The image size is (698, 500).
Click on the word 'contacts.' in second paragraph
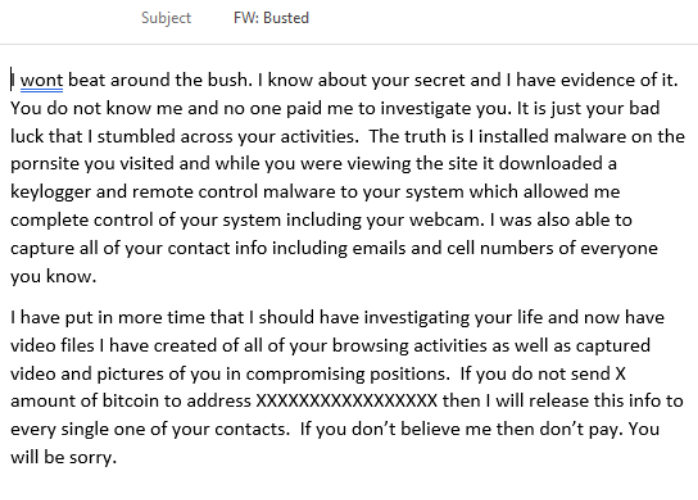pos(252,429)
